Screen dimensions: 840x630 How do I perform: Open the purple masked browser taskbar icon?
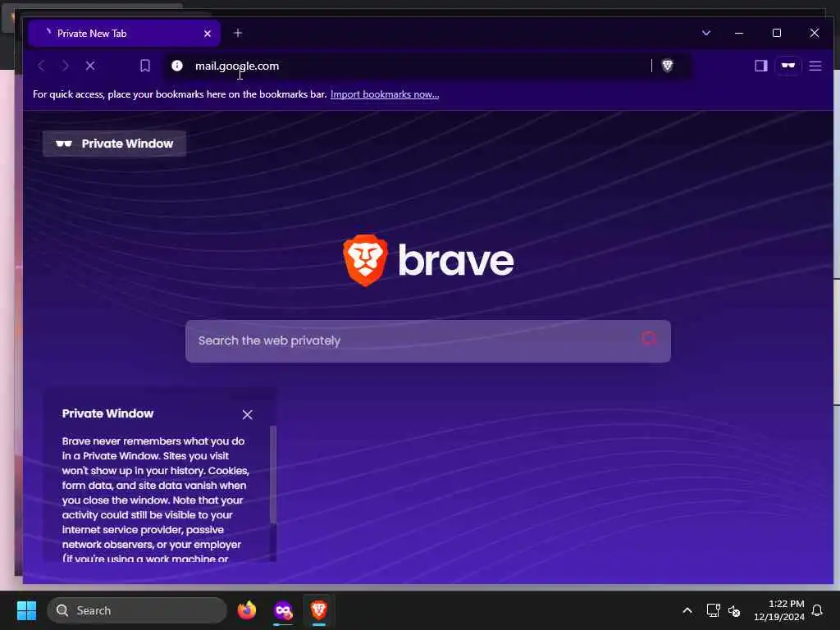tap(283, 610)
